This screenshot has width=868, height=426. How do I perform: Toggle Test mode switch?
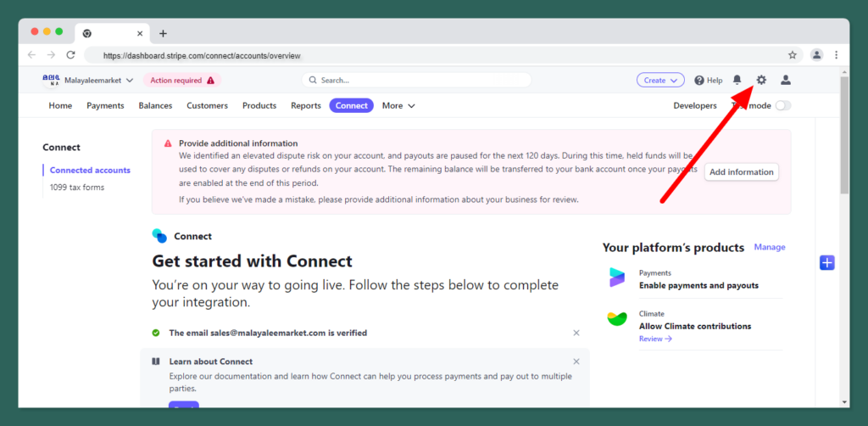pyautogui.click(x=782, y=106)
